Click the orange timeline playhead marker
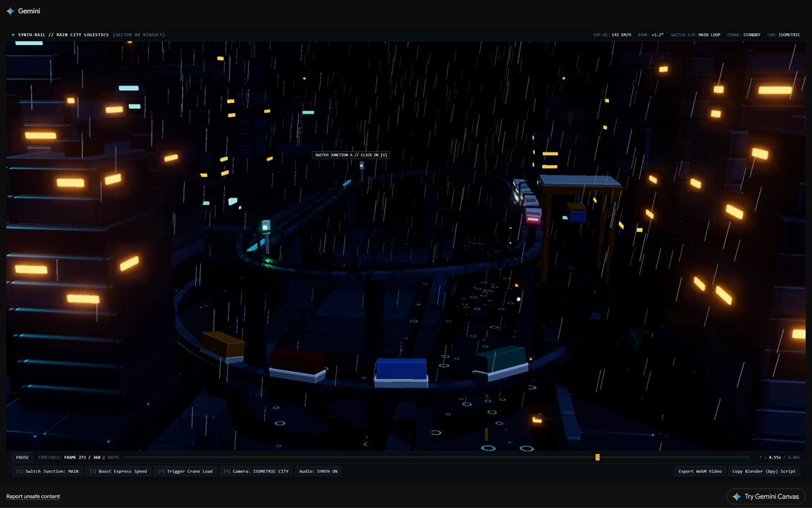 pos(597,457)
